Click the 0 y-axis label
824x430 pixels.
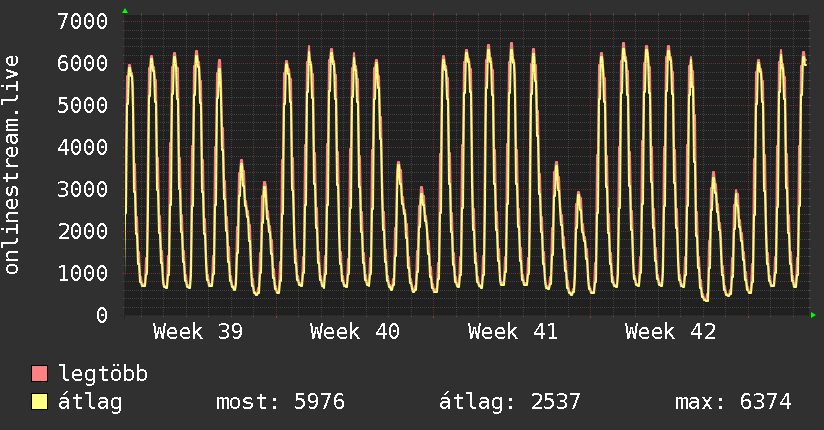(102, 315)
